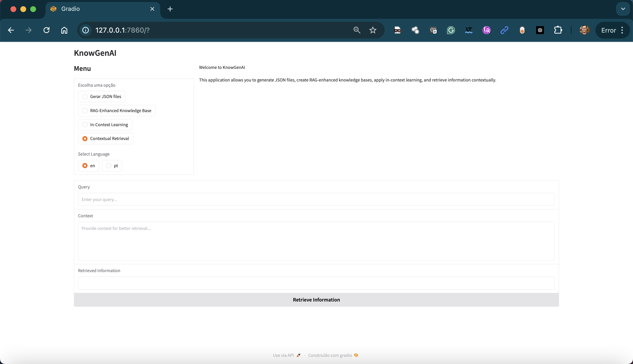Viewport: 633px width, 364px height.
Task: Click the browser reload icon
Action: [46, 30]
